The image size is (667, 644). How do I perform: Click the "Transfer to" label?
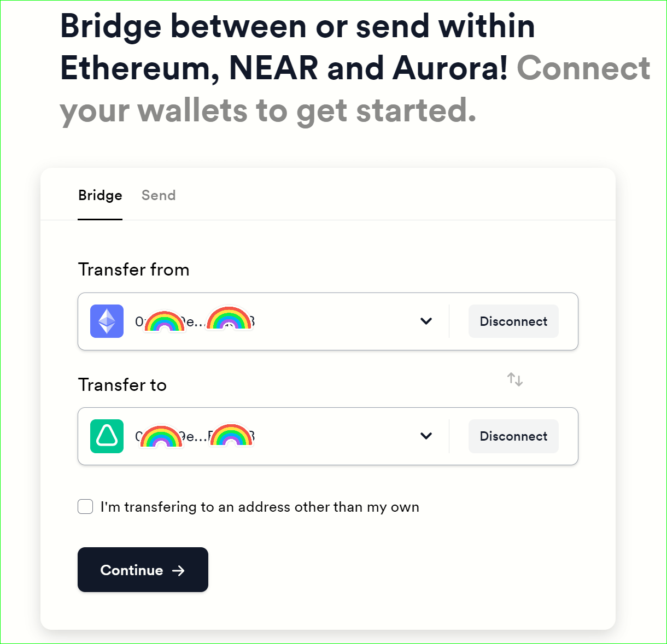click(122, 385)
